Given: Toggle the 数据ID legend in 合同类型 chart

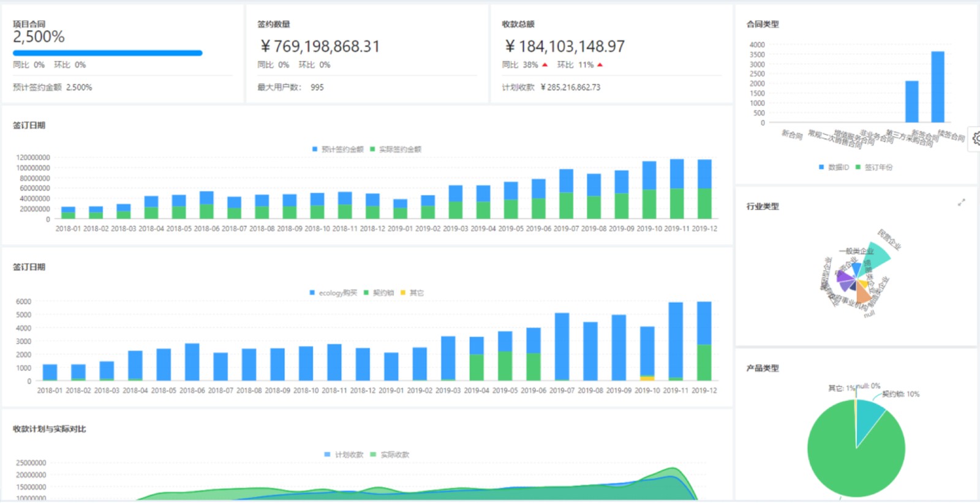Looking at the screenshot, I should point(834,167).
